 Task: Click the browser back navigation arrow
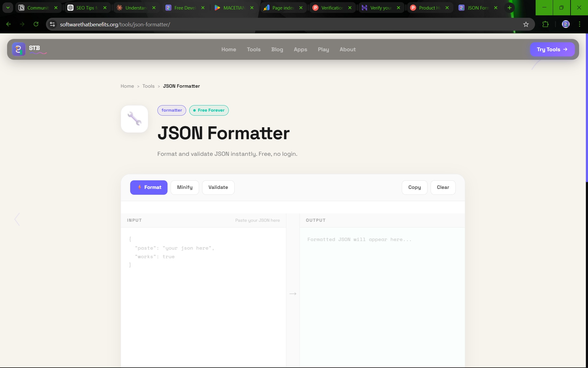[x=8, y=24]
